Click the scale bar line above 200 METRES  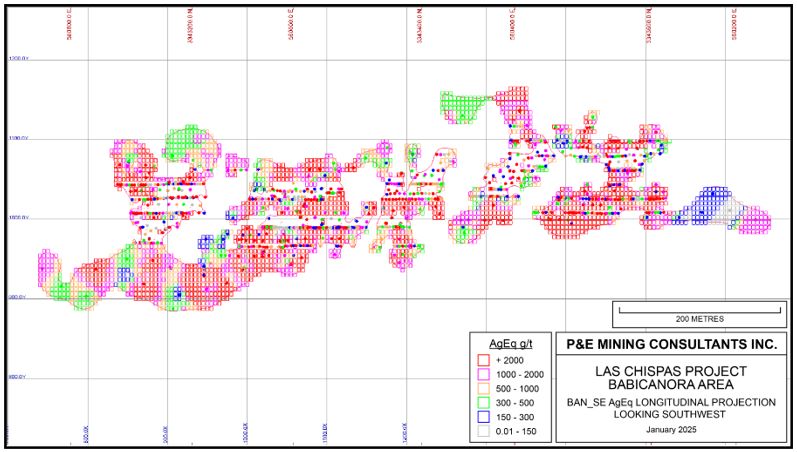click(x=699, y=309)
